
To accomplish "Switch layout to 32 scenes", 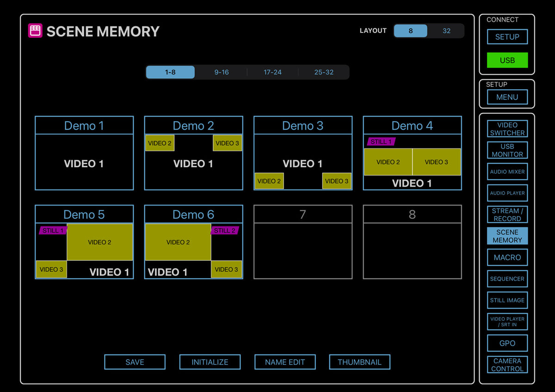I will tap(446, 31).
